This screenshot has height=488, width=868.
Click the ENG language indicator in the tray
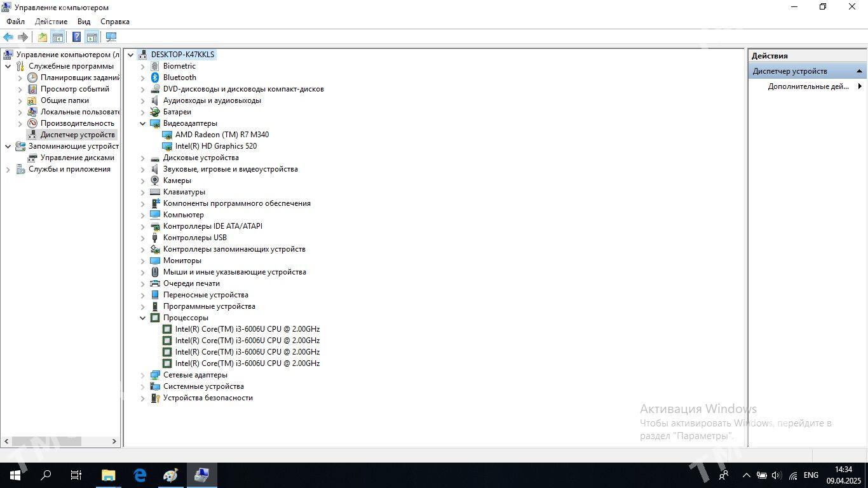click(811, 475)
